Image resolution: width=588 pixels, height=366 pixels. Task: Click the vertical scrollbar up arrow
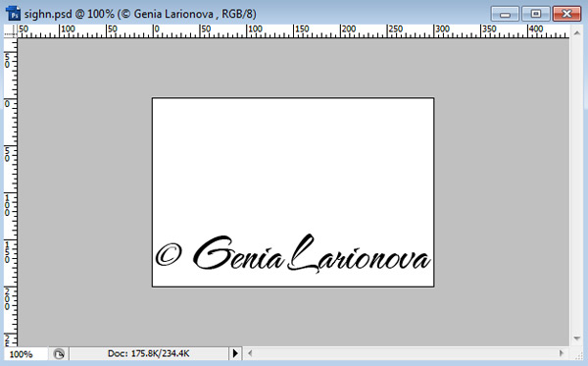coord(577,33)
